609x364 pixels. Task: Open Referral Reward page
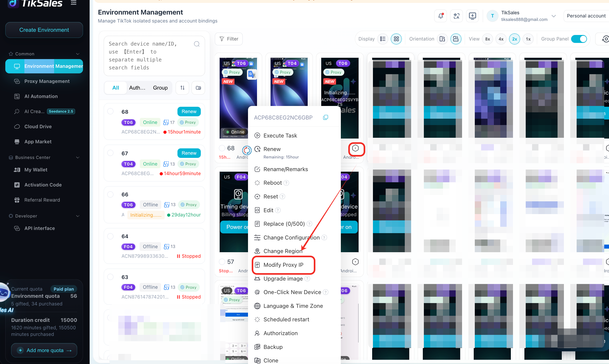click(44, 200)
